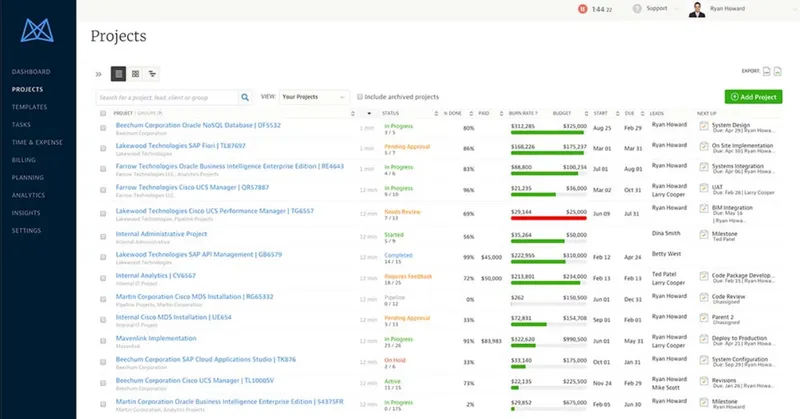Viewport: 800px width, 419px height.
Task: Open Beechum Corporation Oracle NoSQL Database project
Action: 198,125
